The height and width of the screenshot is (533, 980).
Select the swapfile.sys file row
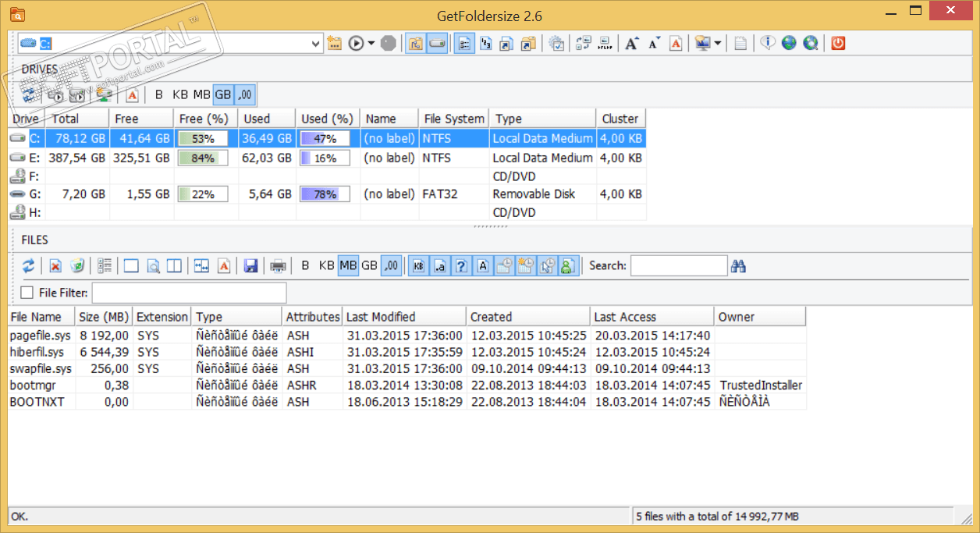coord(407,368)
